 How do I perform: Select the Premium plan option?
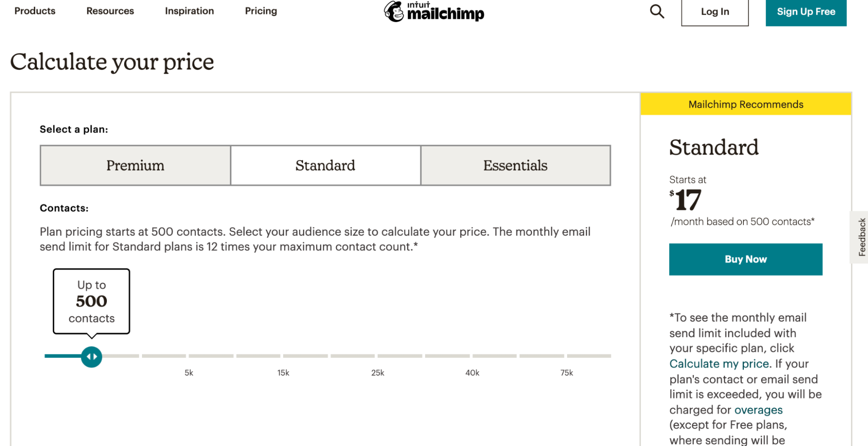135,165
